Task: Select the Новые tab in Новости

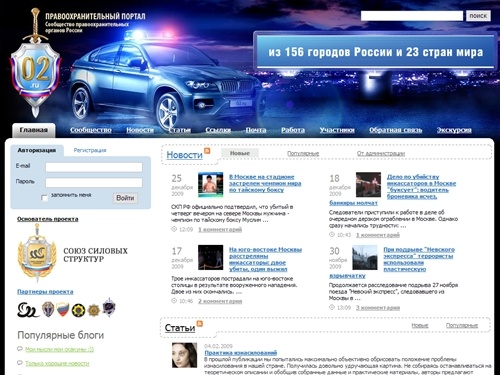Action: point(240,153)
